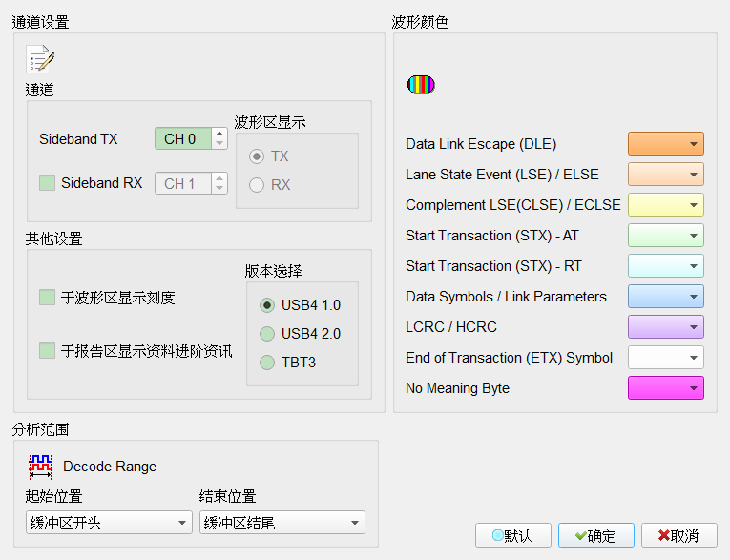The height and width of the screenshot is (560, 730).
Task: Open Lane State Event (LSE) color dropdown arrow
Action: 693,175
